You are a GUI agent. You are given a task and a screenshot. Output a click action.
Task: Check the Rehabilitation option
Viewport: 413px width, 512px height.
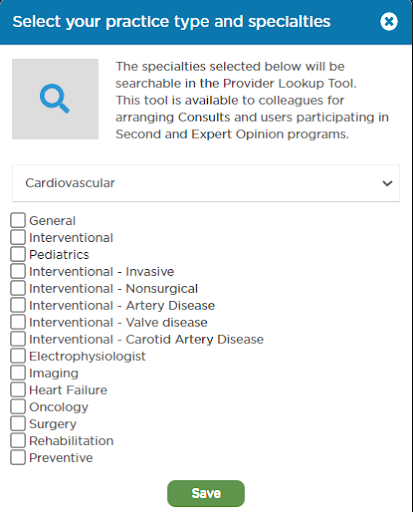point(18,441)
